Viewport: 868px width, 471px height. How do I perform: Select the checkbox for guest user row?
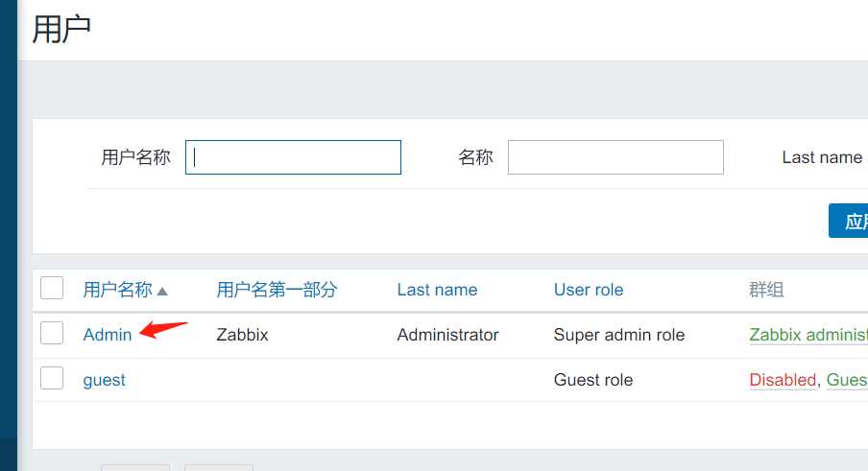pyautogui.click(x=52, y=378)
